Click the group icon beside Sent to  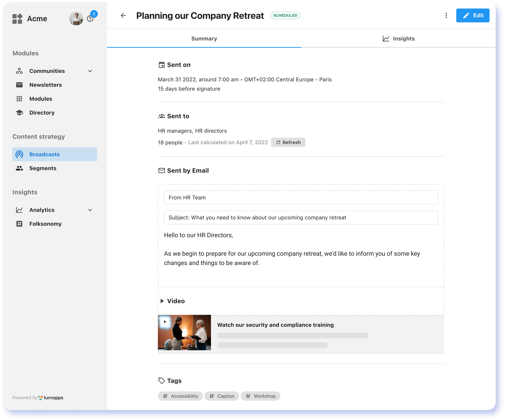(x=162, y=116)
